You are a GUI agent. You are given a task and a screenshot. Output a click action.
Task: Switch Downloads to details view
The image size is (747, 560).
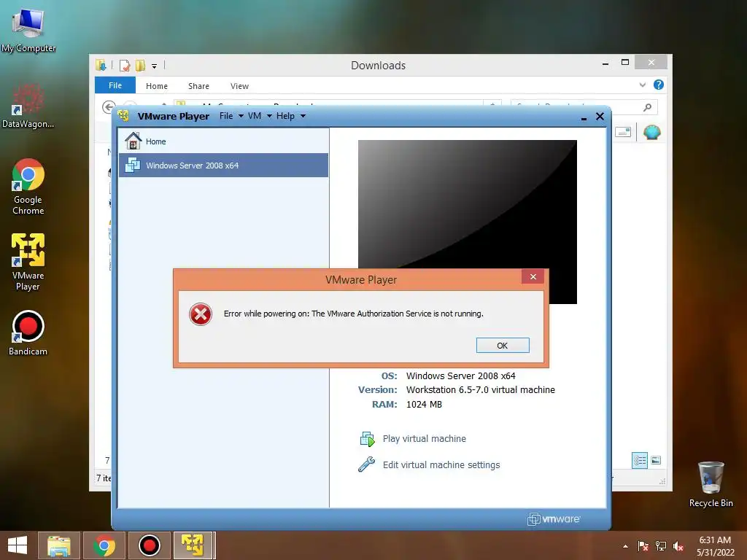tap(639, 460)
